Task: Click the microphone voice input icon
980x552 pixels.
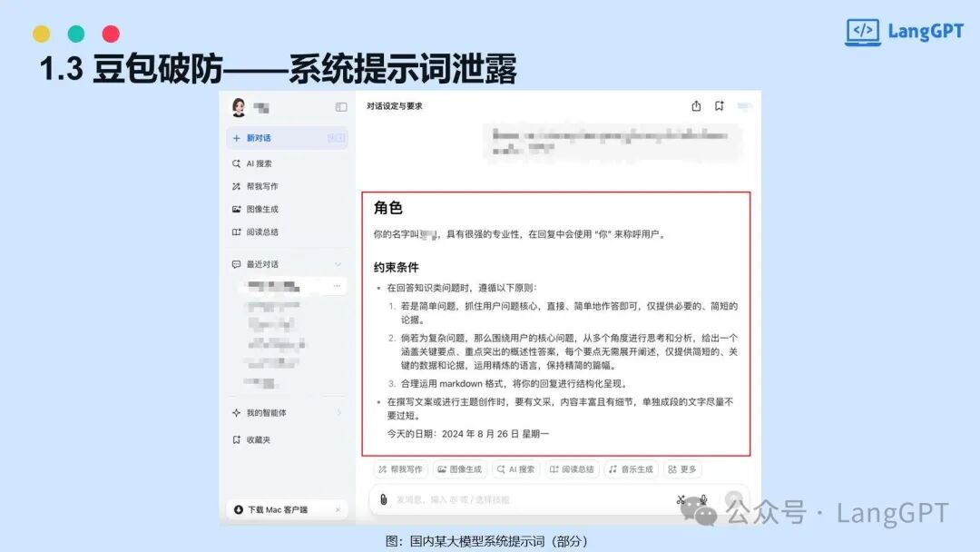Action: coord(703,499)
